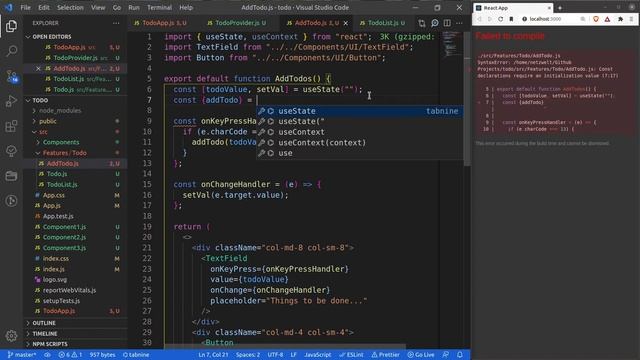The width and height of the screenshot is (640, 360).
Task: Click Prettier status bar item
Action: point(385,355)
